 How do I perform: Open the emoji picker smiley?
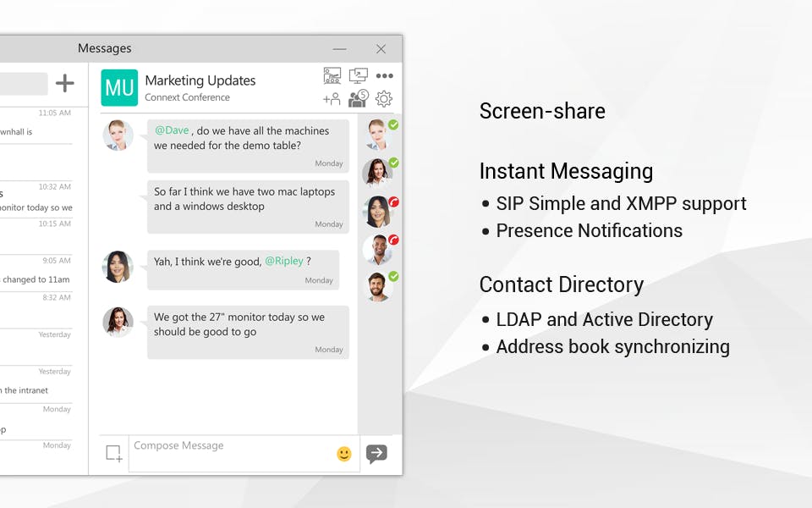(x=344, y=454)
